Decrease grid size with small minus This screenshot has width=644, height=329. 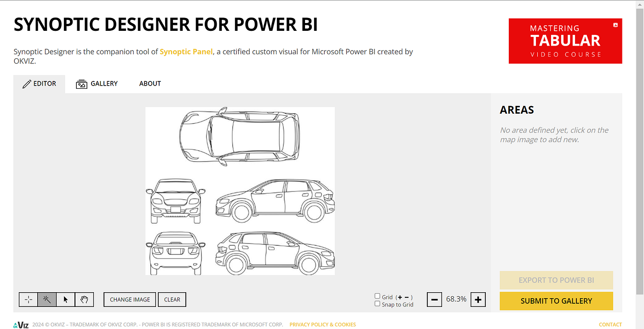point(407,297)
